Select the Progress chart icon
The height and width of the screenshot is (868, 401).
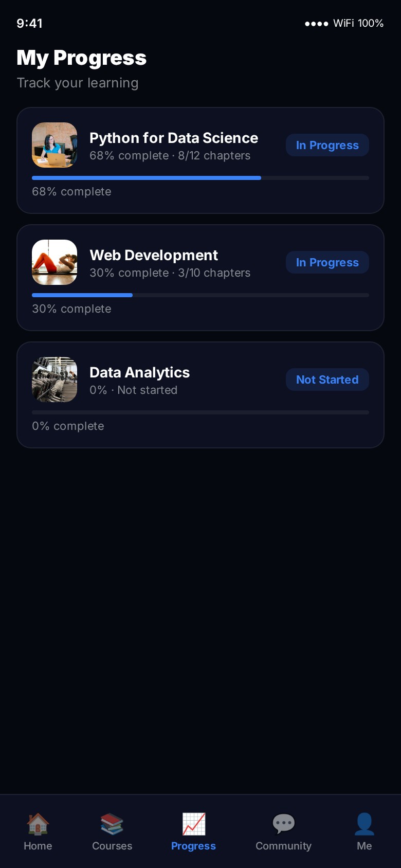(194, 824)
